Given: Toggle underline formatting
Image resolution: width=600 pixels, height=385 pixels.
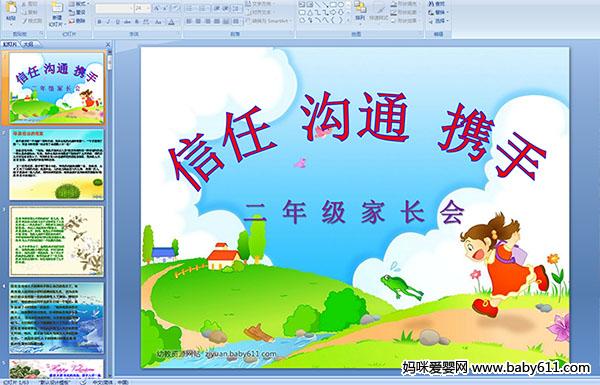Looking at the screenshot, I should [x=117, y=22].
